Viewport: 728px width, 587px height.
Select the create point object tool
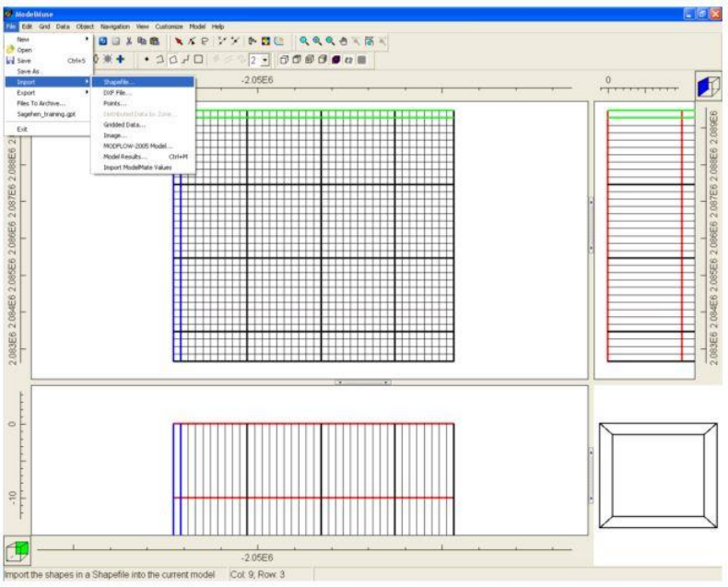point(147,60)
